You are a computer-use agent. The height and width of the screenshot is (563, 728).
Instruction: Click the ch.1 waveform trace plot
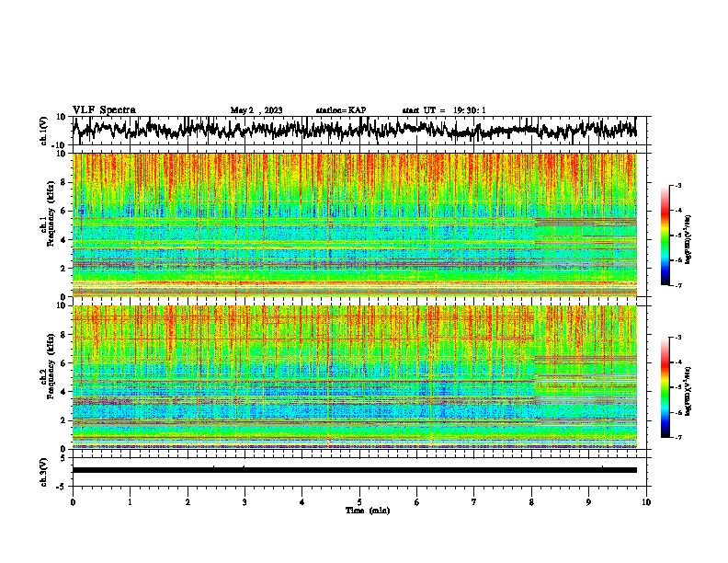354,131
